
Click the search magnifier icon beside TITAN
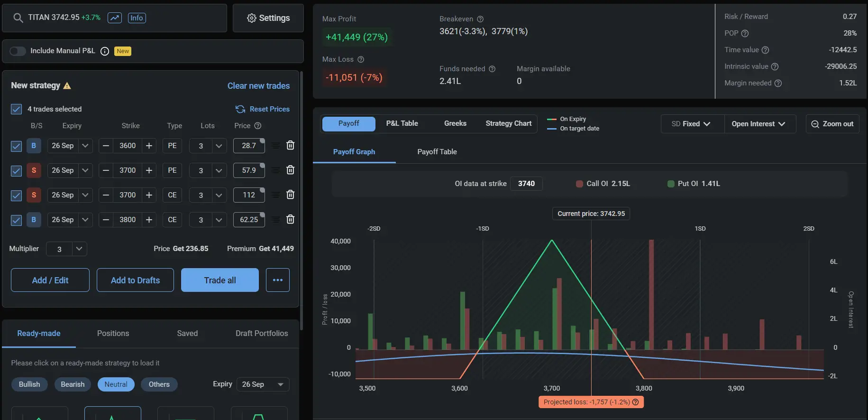18,18
